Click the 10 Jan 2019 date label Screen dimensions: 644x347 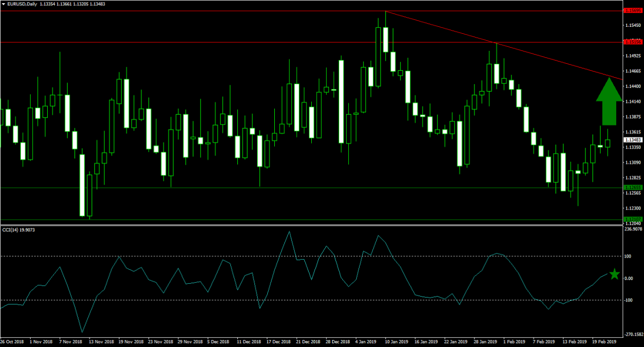tap(397, 341)
